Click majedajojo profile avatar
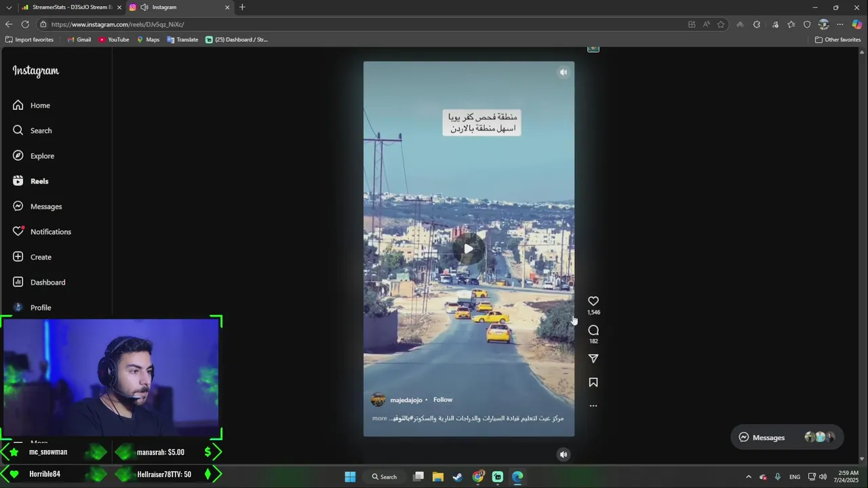The width and height of the screenshot is (868, 488). pos(378,400)
